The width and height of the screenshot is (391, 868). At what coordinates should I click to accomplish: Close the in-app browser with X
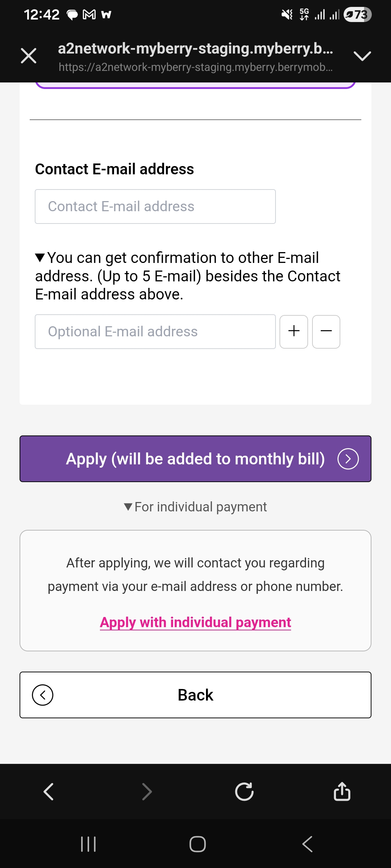pyautogui.click(x=29, y=56)
